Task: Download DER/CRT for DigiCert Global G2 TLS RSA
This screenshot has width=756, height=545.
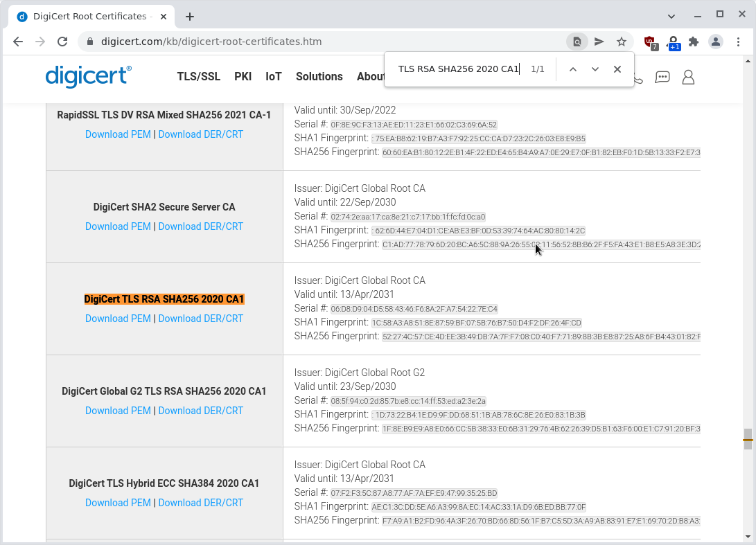Action: coord(200,411)
